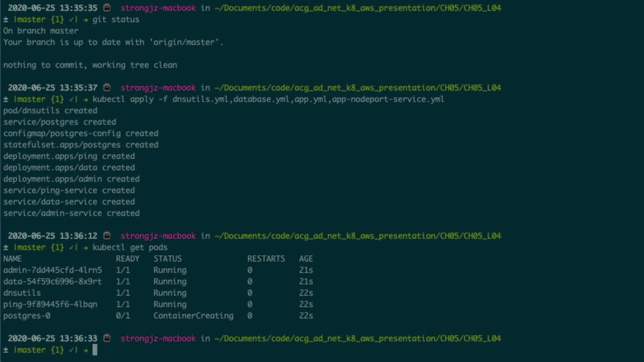The height and width of the screenshot is (362, 644).
Task: Click strongjz-macbook hostname on first line
Action: click(158, 8)
